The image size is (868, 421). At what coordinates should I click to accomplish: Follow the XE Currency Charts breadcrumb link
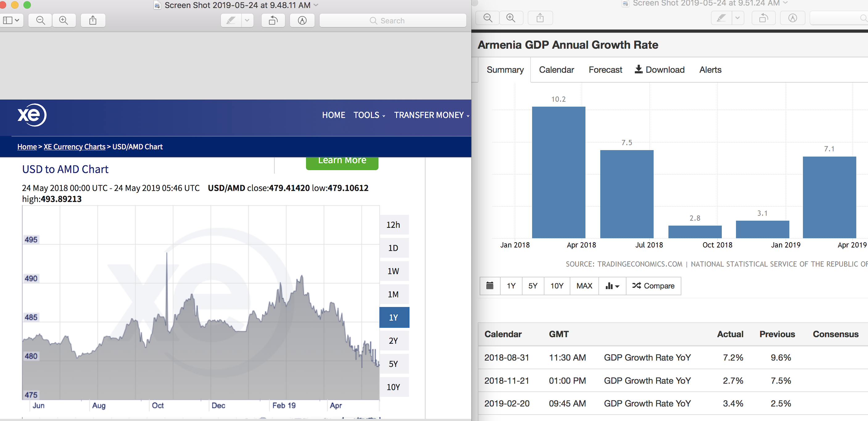(x=74, y=147)
